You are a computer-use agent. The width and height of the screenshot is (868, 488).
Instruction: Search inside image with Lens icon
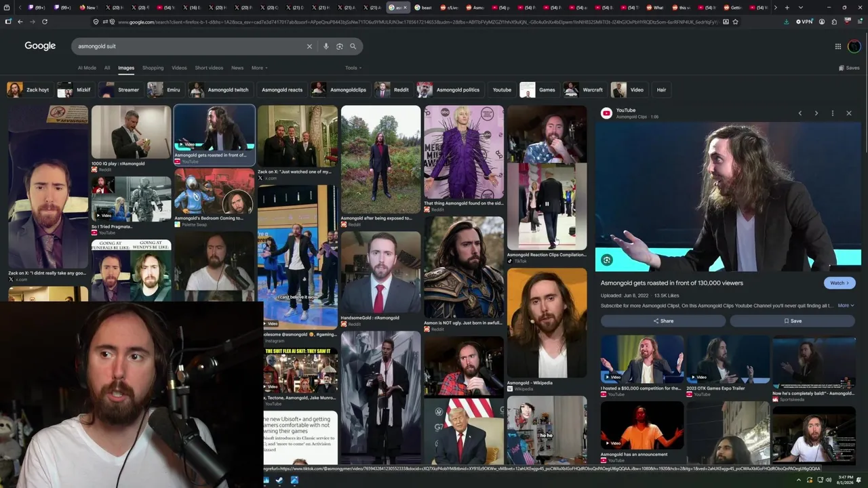point(607,260)
